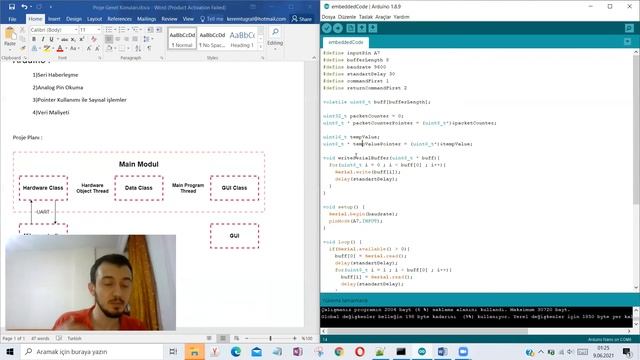Save the sketch using Arduino toolbar icon
Screen dimensions: 640x360
[373, 28]
